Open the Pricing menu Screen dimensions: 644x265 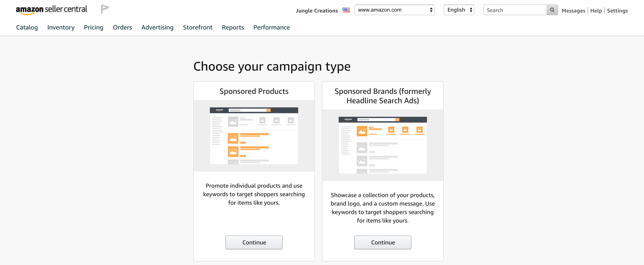click(x=93, y=27)
